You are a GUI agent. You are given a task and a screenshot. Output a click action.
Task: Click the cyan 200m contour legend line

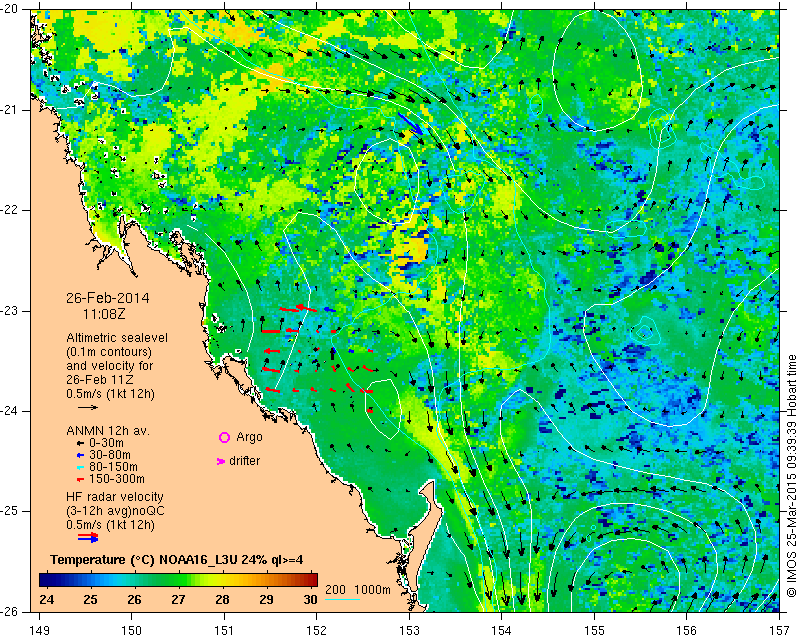(342, 599)
